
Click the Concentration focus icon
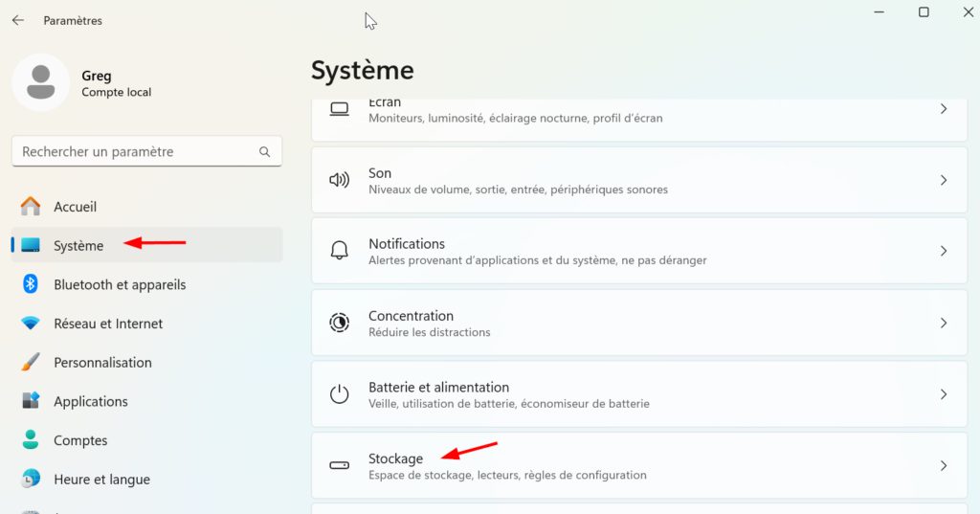coord(340,323)
